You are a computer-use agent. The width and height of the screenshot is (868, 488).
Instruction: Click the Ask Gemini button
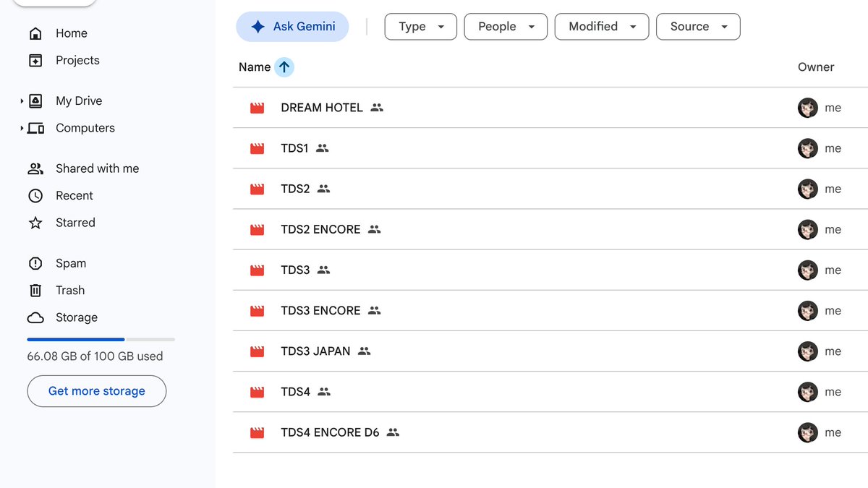pyautogui.click(x=292, y=27)
